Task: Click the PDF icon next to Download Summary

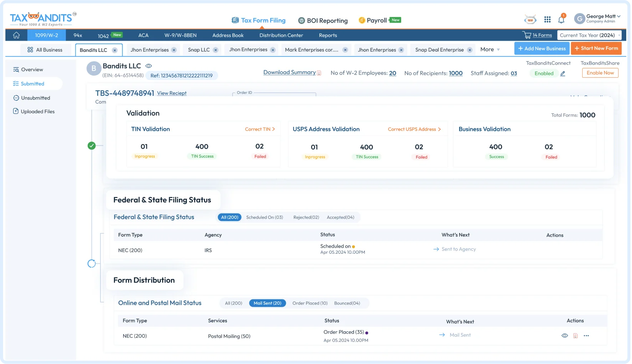Action: click(x=319, y=73)
